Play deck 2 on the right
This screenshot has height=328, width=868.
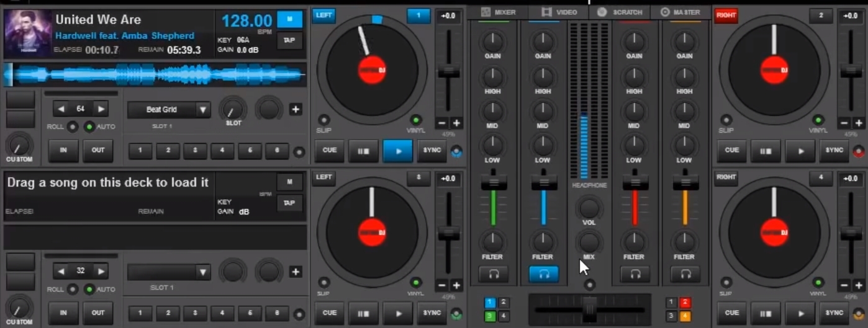pos(800,151)
